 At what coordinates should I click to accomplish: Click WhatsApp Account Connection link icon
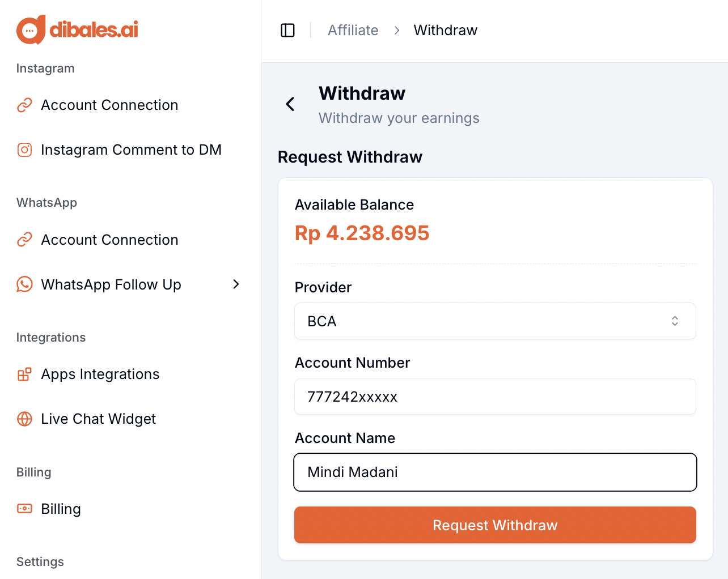(24, 240)
